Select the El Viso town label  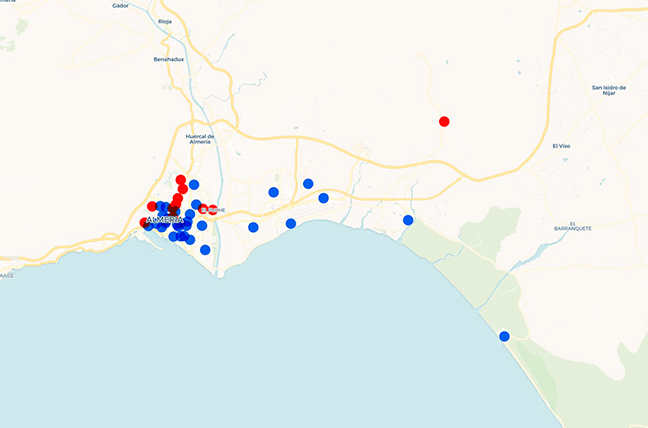pos(567,145)
